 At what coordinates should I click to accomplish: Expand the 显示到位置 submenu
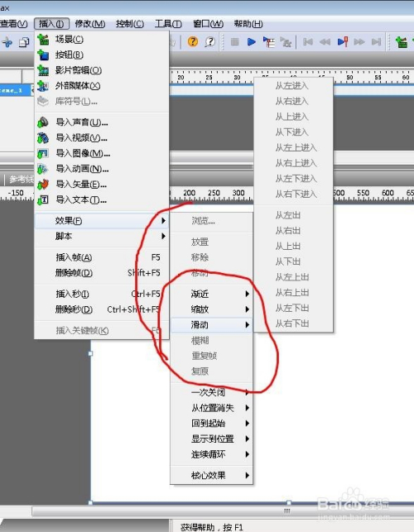(212, 439)
